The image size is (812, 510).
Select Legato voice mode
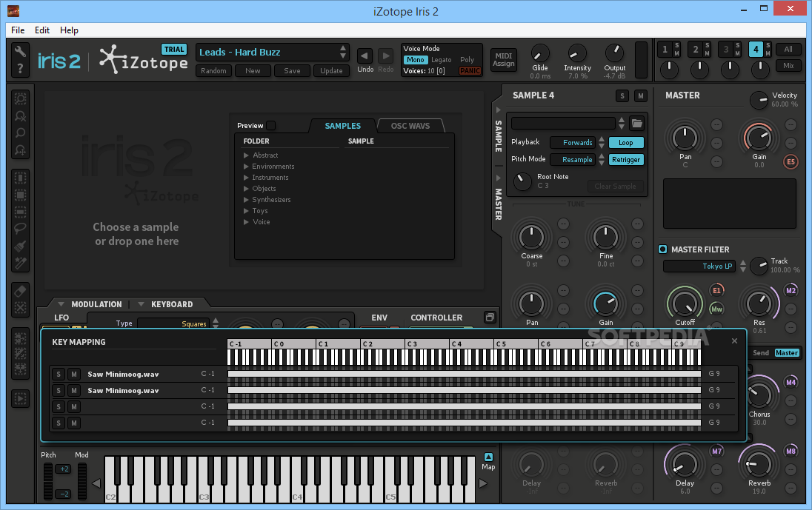tap(442, 60)
